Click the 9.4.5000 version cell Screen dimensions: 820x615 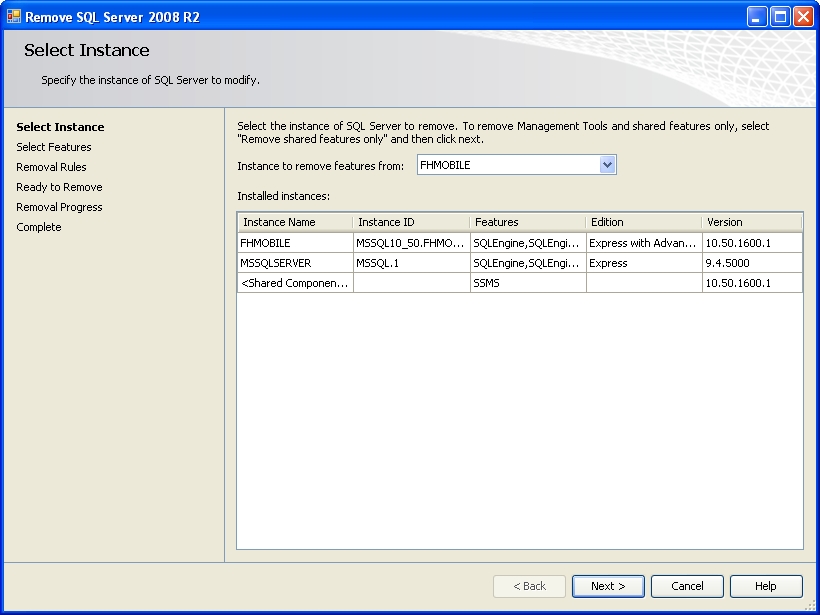point(753,263)
